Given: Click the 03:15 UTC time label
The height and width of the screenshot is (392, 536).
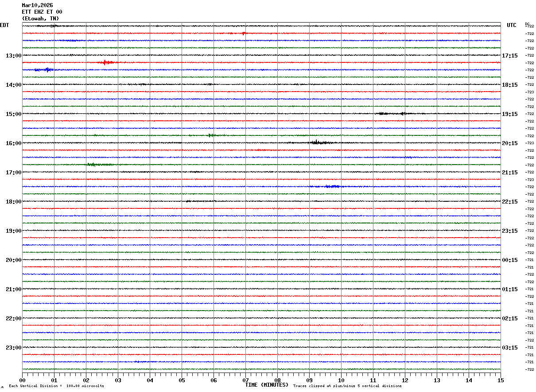Looking at the screenshot, I should pos(510,348).
